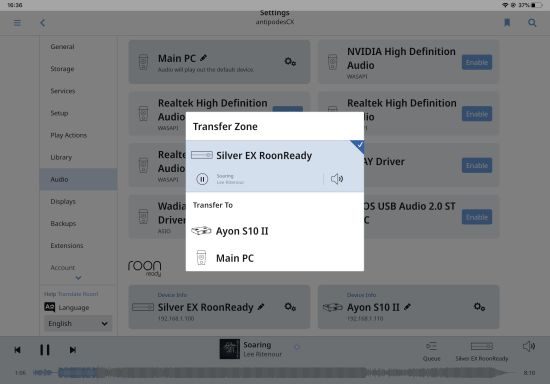
Task: Skip to next track
Action: click(73, 350)
